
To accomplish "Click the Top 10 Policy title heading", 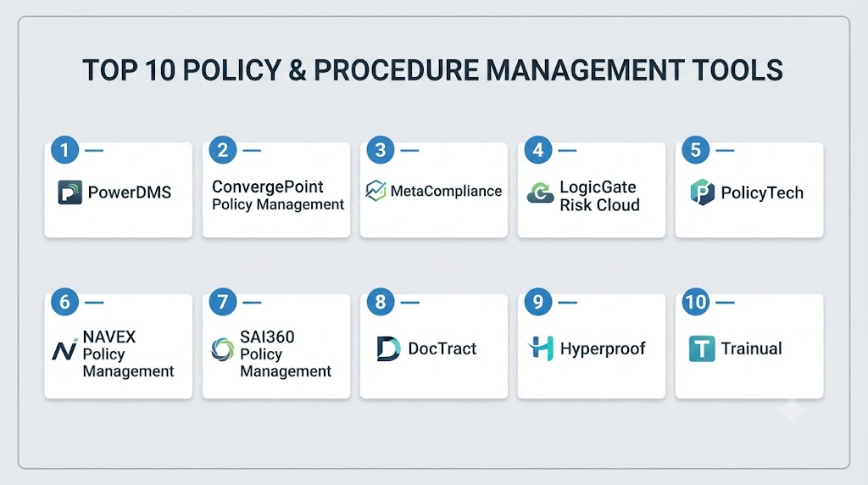I will 433,70.
